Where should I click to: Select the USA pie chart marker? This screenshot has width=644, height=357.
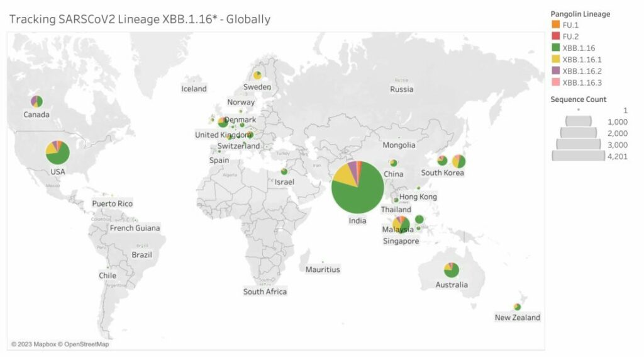click(57, 152)
